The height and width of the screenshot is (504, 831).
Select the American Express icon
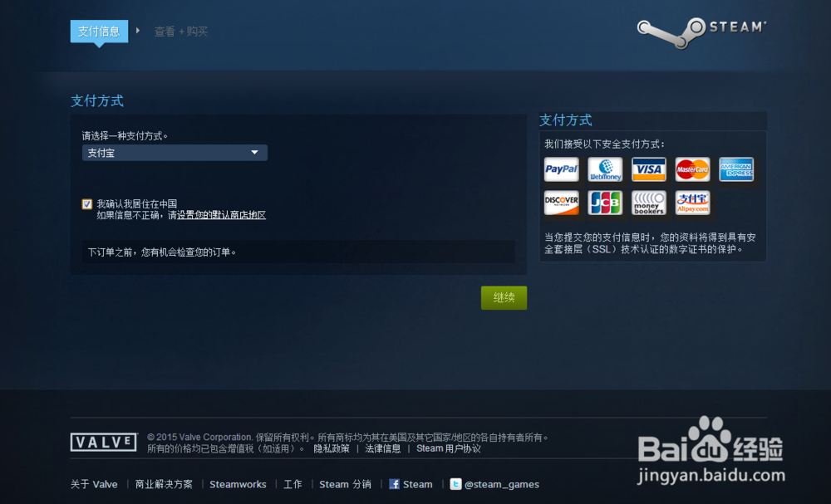(736, 169)
